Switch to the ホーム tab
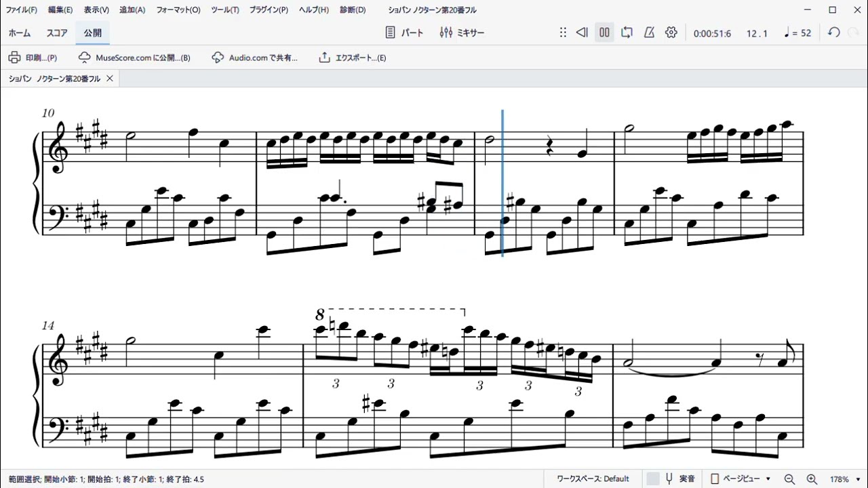The image size is (868, 488). click(20, 33)
